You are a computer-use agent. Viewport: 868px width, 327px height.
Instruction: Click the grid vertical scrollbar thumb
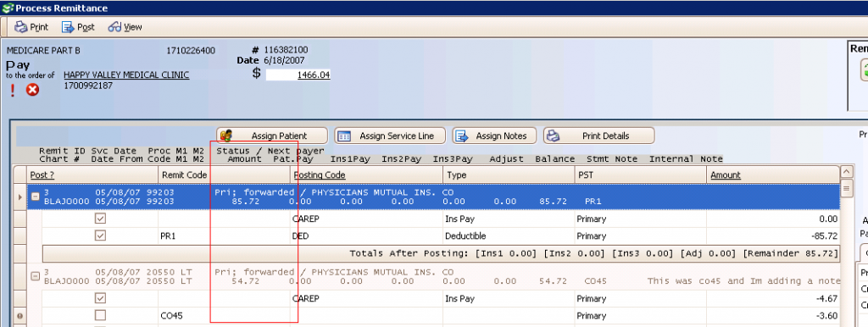pyautogui.click(x=846, y=189)
